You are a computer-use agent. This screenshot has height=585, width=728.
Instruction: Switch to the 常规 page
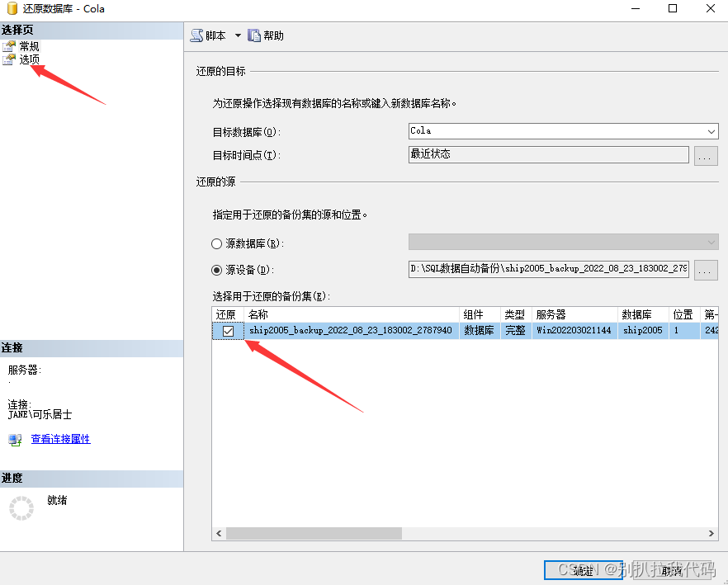(x=30, y=46)
